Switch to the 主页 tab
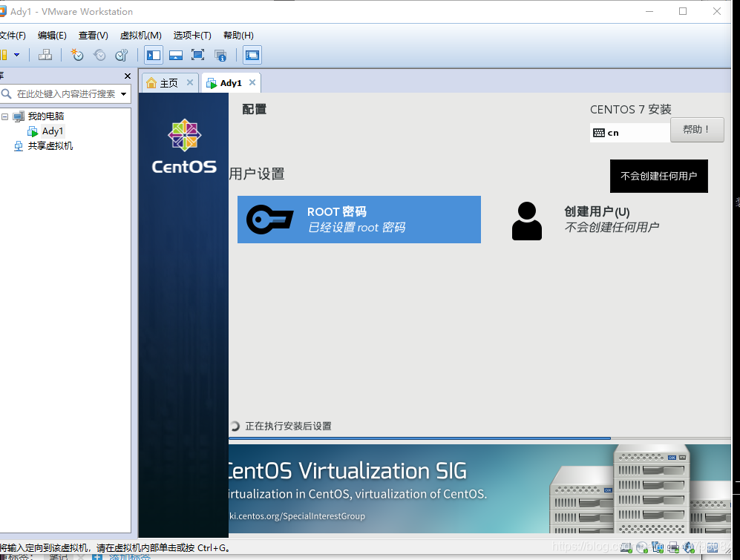This screenshot has height=560, width=740. pyautogui.click(x=169, y=83)
